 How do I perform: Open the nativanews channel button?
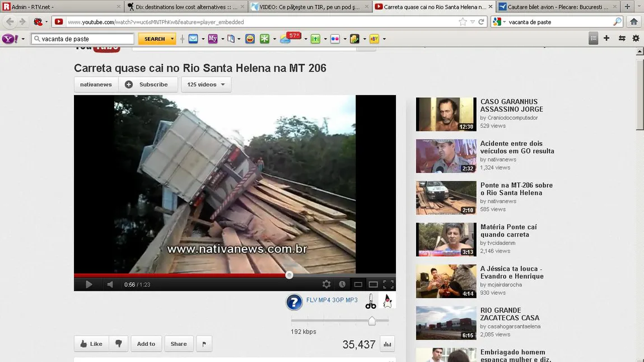coord(96,84)
